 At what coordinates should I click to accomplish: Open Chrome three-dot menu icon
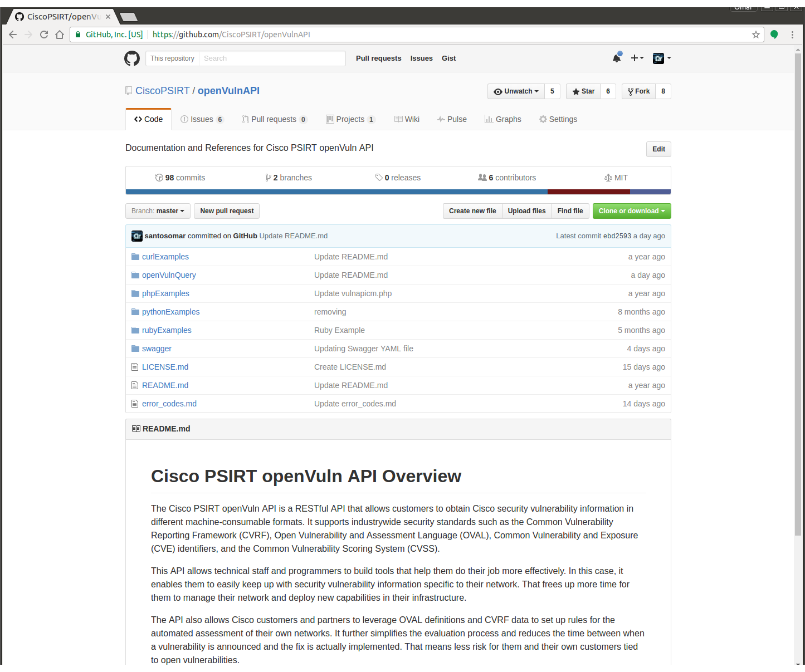(792, 35)
